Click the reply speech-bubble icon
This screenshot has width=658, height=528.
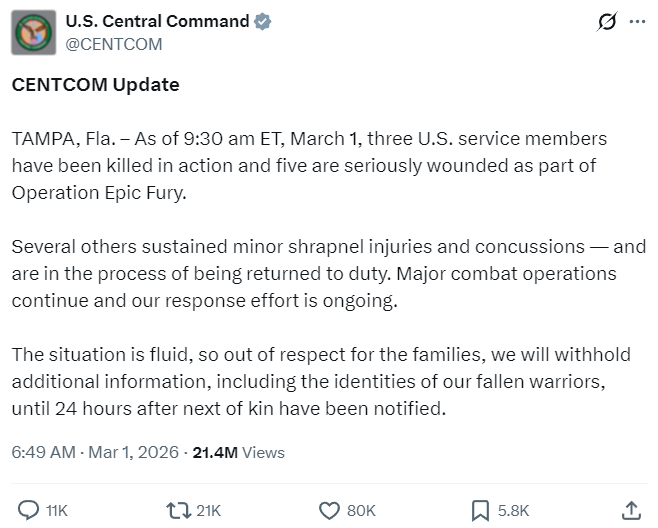click(30, 510)
